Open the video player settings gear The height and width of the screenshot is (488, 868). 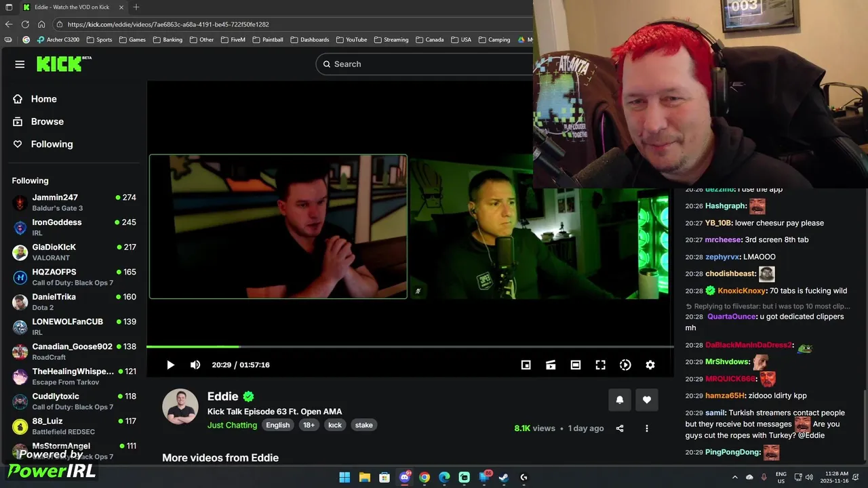(650, 365)
